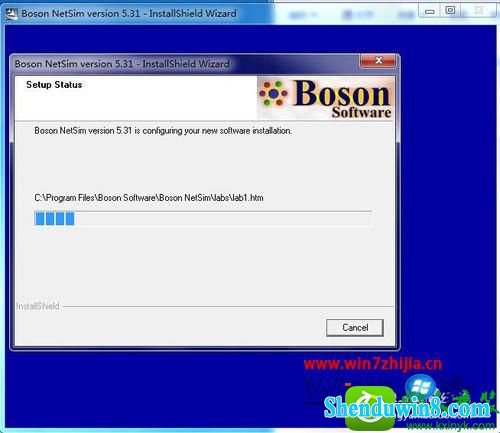Click the installer icon in outer title bar

click(12, 14)
